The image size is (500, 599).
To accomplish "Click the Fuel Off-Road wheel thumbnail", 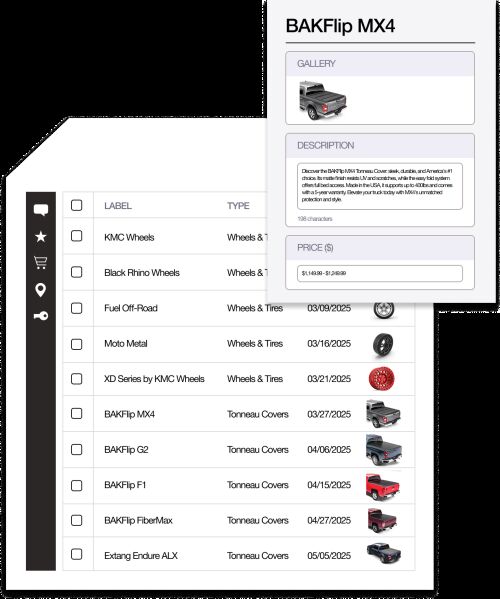I will pyautogui.click(x=384, y=310).
